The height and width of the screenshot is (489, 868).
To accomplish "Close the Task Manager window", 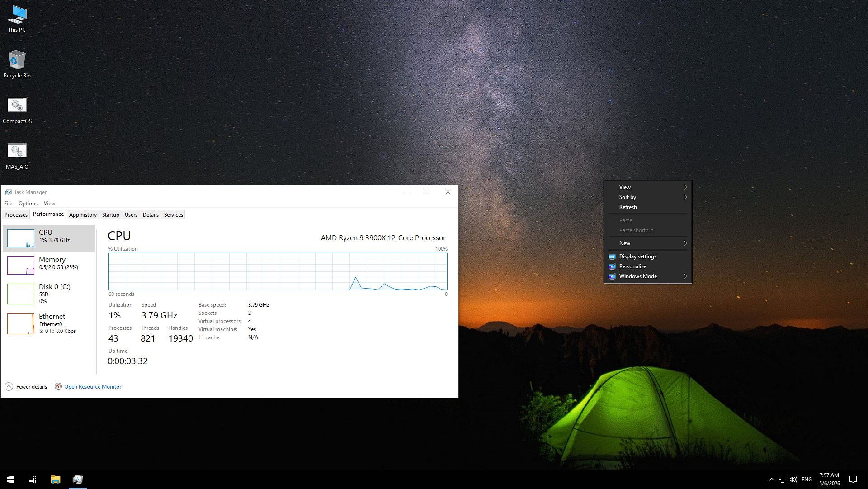I will click(448, 192).
